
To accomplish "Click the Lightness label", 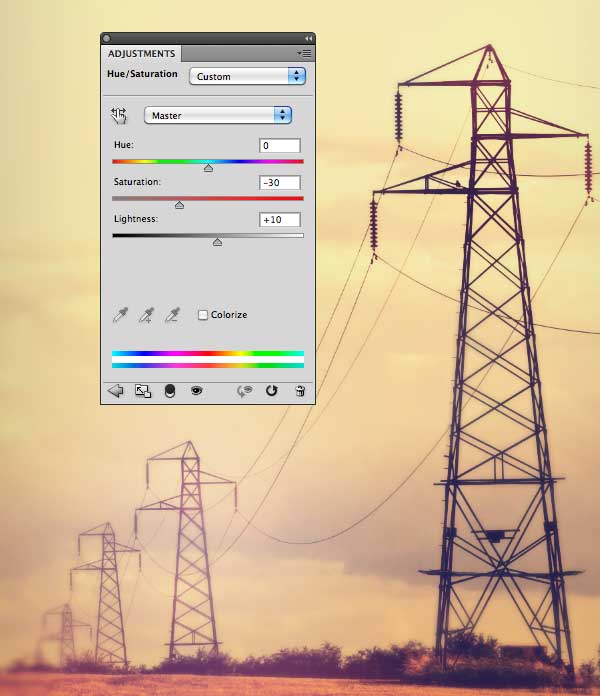I will pyautogui.click(x=136, y=219).
